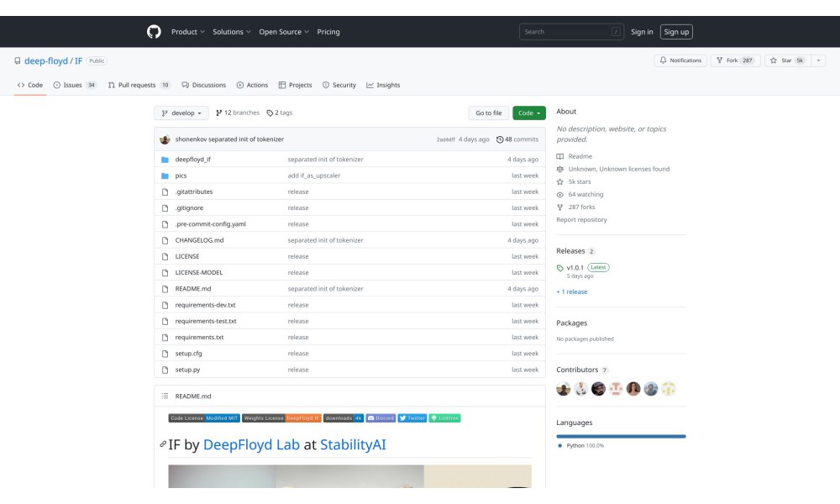
Task: Switch to the Issues tab
Action: [x=75, y=85]
